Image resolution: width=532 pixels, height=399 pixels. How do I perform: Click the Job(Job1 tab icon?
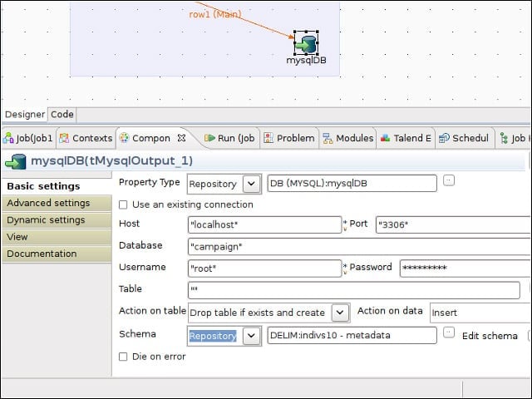coord(8,138)
